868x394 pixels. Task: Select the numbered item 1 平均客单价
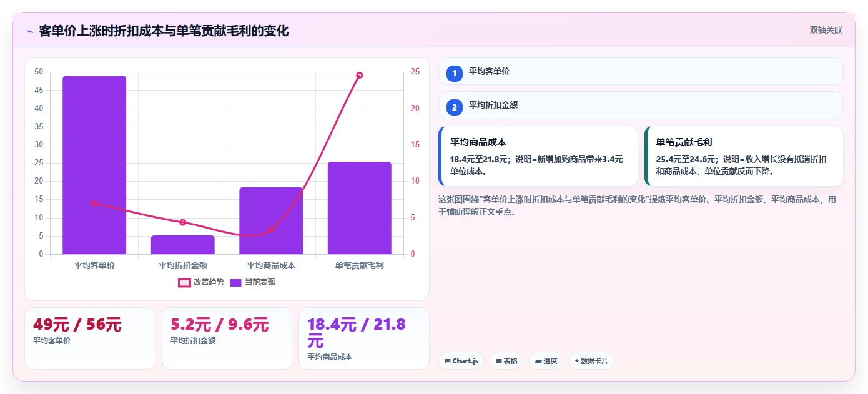click(641, 71)
